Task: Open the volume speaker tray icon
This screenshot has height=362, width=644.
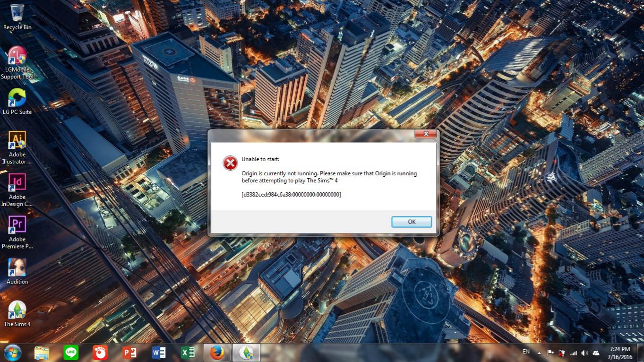Action: pyautogui.click(x=585, y=353)
